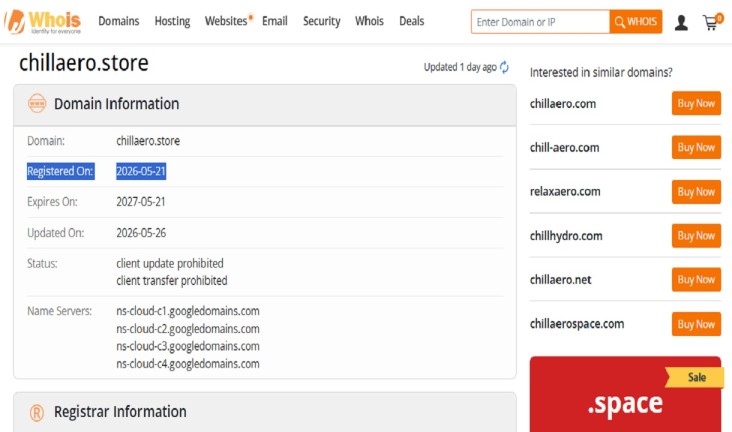Open the Security menu
The height and width of the screenshot is (432, 732).
pyautogui.click(x=322, y=21)
